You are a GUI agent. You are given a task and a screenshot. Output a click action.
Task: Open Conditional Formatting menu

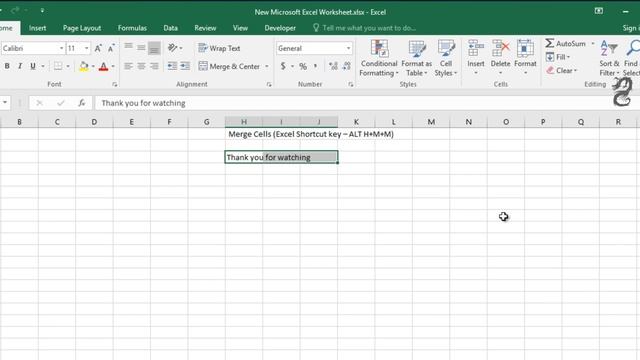point(379,58)
